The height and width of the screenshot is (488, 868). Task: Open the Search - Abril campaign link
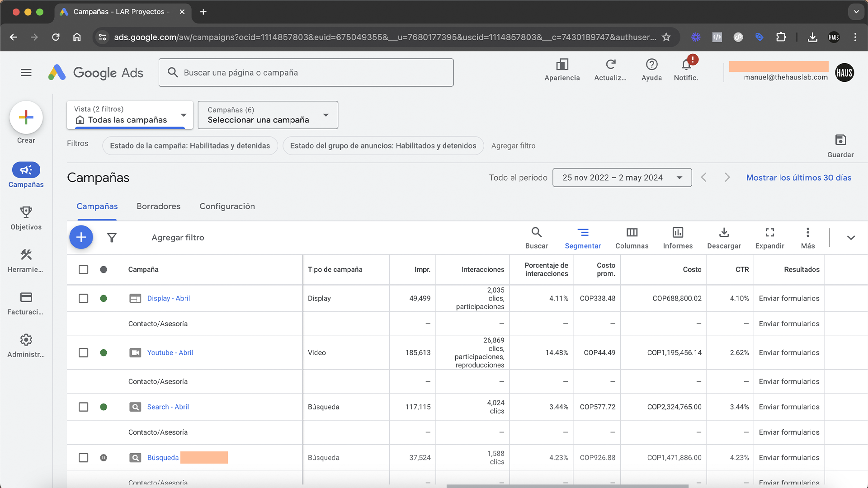(x=168, y=407)
